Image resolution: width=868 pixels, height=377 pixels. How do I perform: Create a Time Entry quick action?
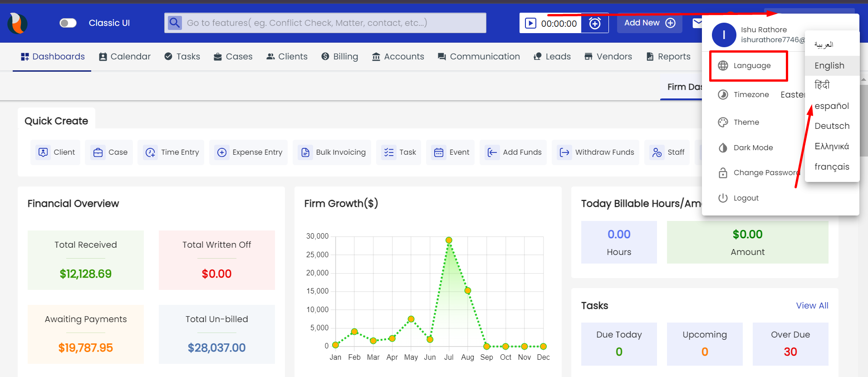point(171,152)
